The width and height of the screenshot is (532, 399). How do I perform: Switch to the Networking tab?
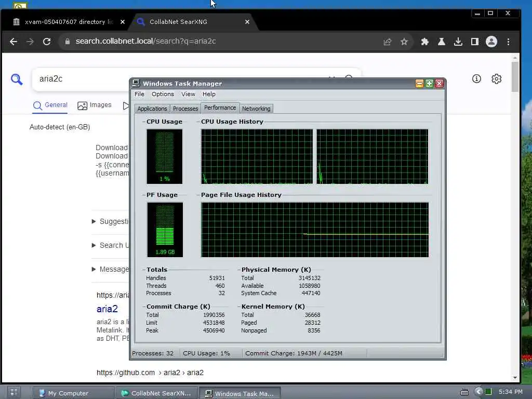coord(256,109)
